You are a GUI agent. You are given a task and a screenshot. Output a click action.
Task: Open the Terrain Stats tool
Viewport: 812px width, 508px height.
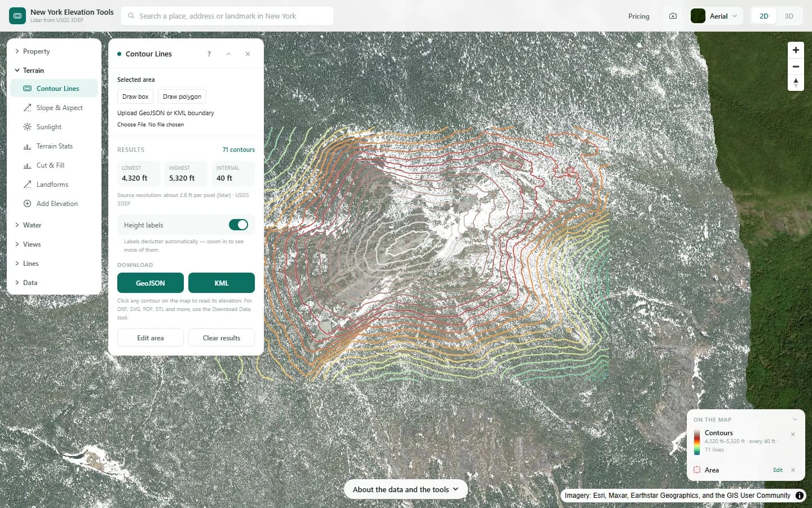[54, 146]
